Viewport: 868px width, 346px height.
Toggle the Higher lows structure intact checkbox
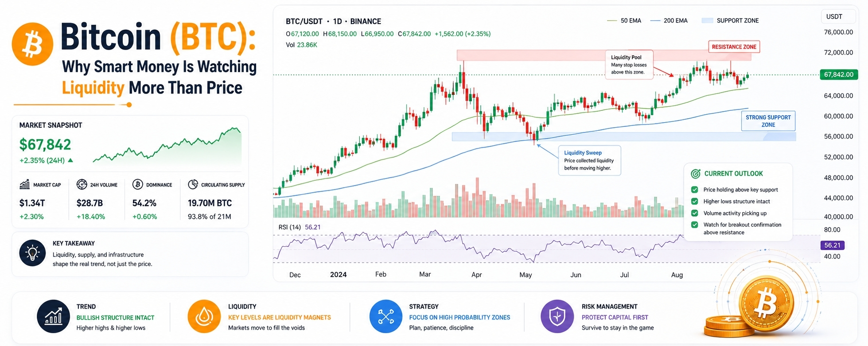[x=695, y=201]
